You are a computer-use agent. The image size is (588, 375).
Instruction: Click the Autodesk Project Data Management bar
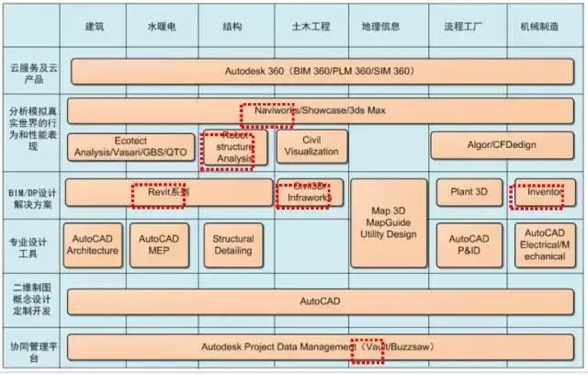[321, 347]
